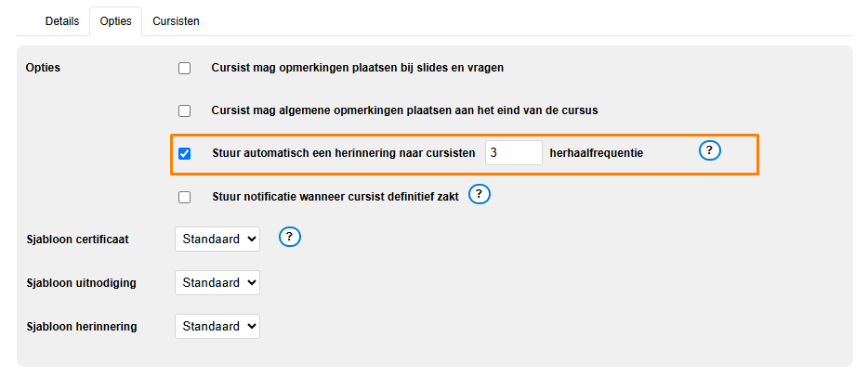Click the 'Stuur automatisch een herinnering' label text

[x=344, y=154]
